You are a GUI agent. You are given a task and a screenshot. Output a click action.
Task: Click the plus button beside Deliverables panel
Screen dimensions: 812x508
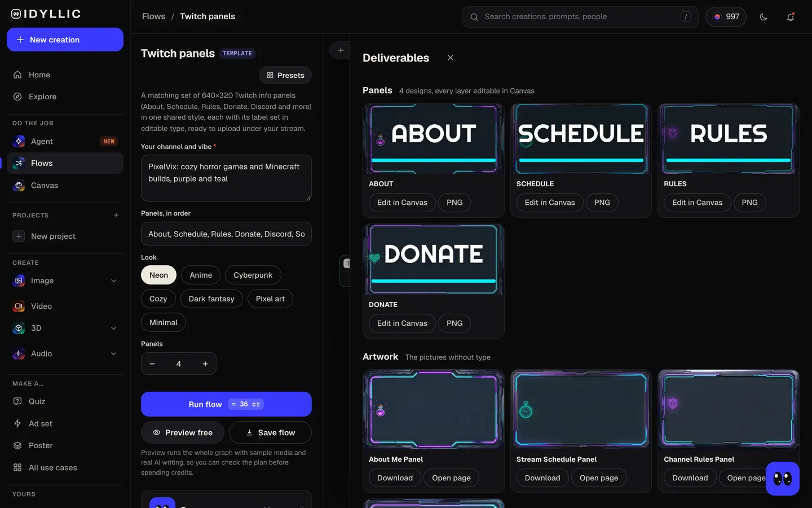coord(341,50)
